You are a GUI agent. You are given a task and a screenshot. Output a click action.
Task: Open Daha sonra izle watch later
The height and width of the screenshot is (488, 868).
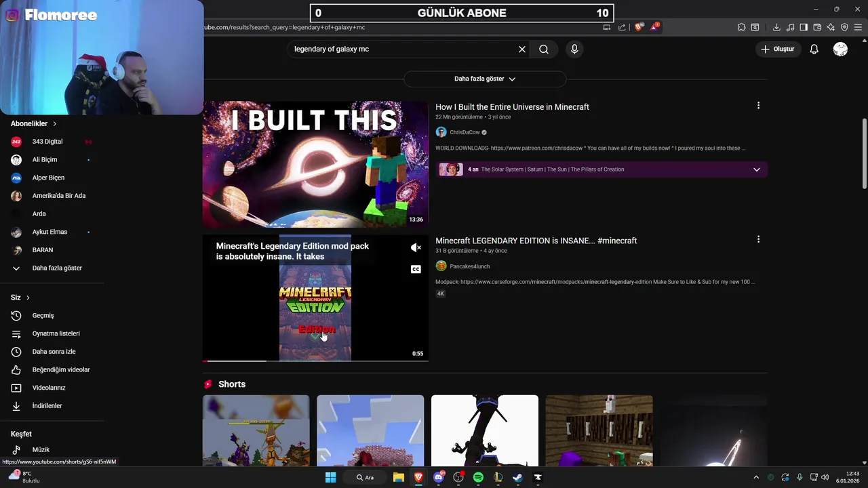(52, 352)
